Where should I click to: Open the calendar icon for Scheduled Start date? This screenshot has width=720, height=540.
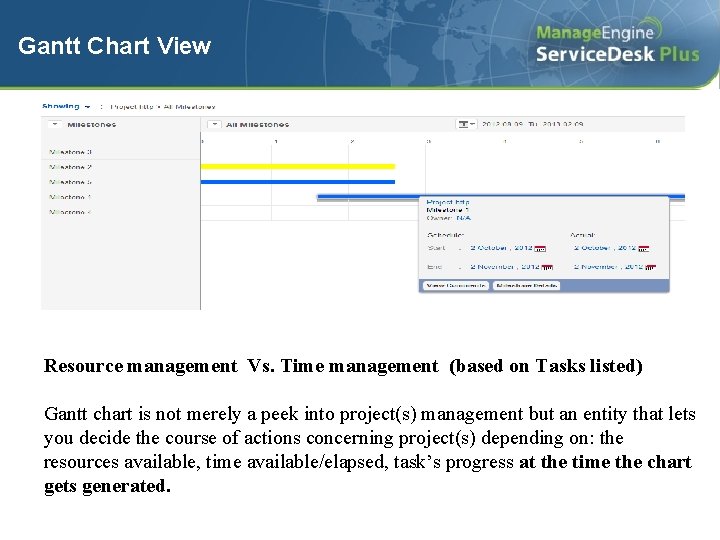click(540, 248)
